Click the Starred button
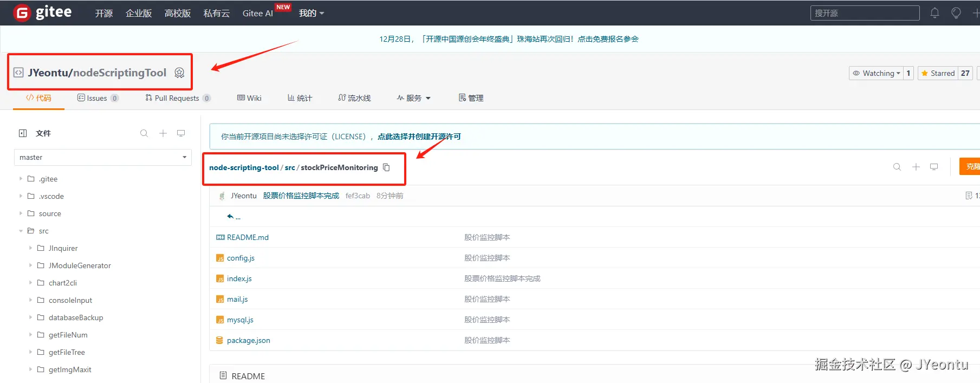 pos(938,73)
